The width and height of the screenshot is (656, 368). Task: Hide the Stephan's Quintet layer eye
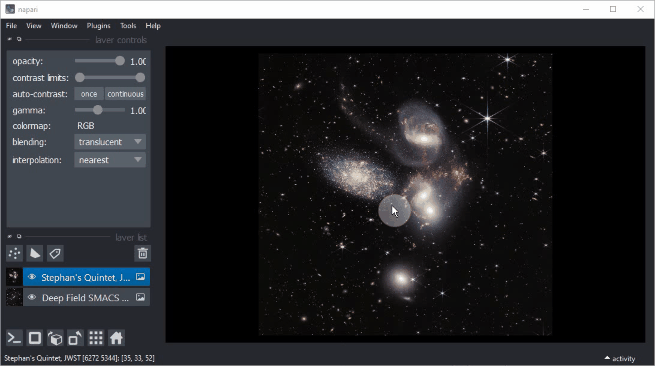point(32,277)
